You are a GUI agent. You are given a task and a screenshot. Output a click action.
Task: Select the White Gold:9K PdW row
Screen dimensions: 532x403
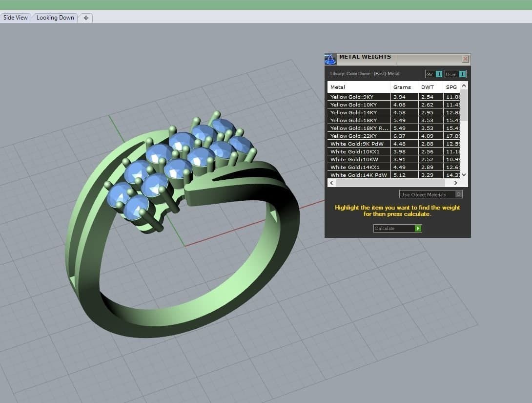point(393,144)
